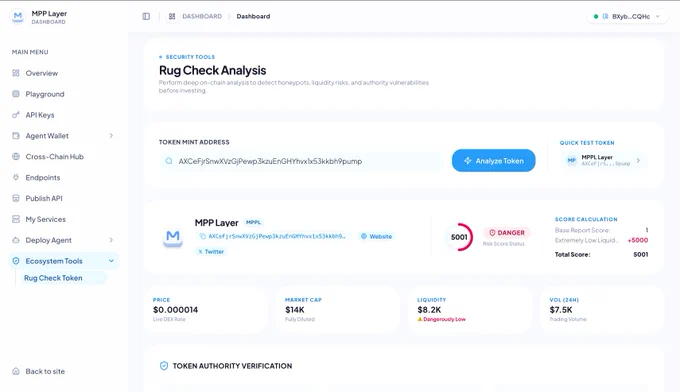Click the My Services server icon
This screenshot has width=680, height=392.
(x=16, y=219)
